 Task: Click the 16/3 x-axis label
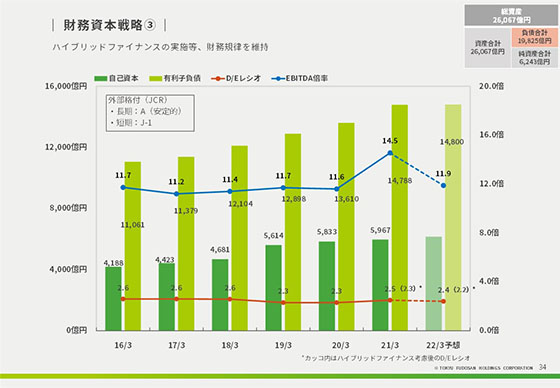pos(123,345)
